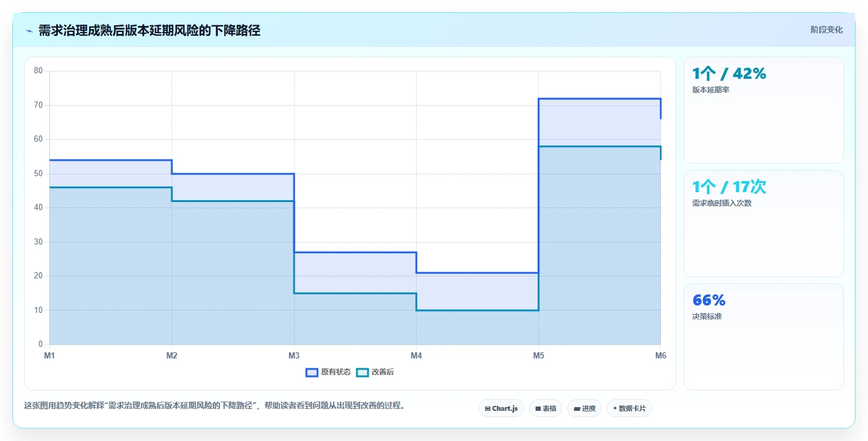868x441 pixels.
Task: Click the 60 y-axis tick label
Action: pyautogui.click(x=38, y=139)
